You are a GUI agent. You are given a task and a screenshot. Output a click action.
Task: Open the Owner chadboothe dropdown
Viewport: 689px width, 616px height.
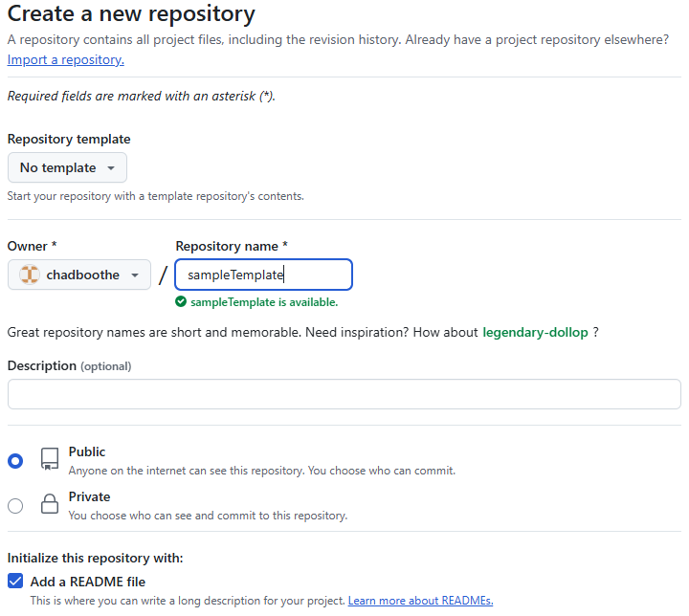click(x=79, y=275)
